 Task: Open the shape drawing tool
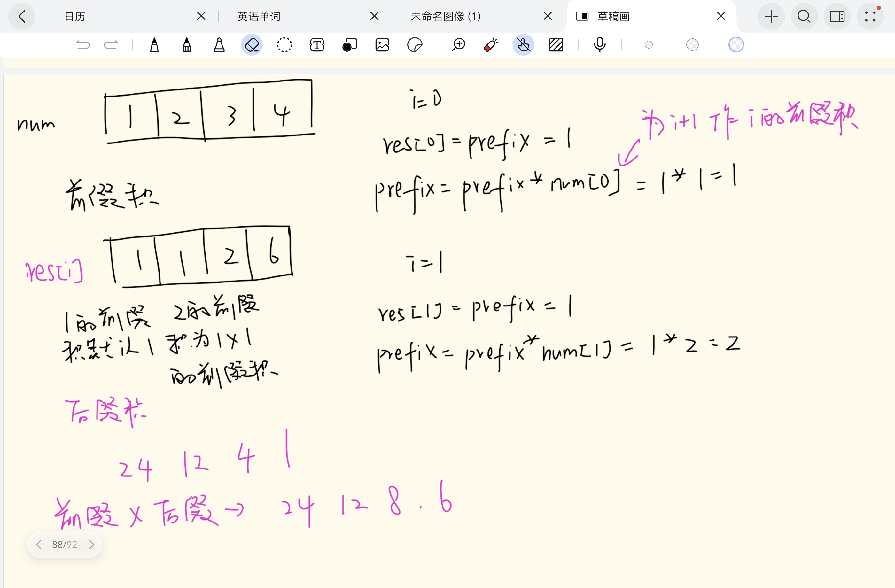click(349, 45)
